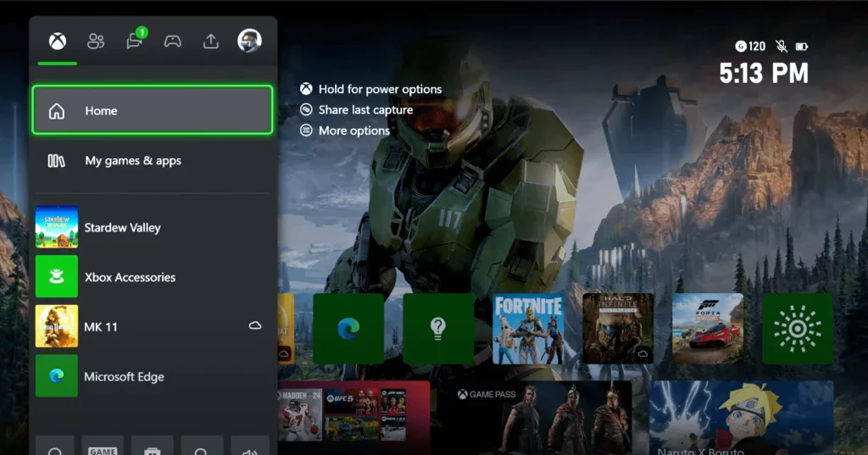Viewport: 868px width, 455px height.
Task: Launch the Fortnite tile
Action: click(x=528, y=329)
